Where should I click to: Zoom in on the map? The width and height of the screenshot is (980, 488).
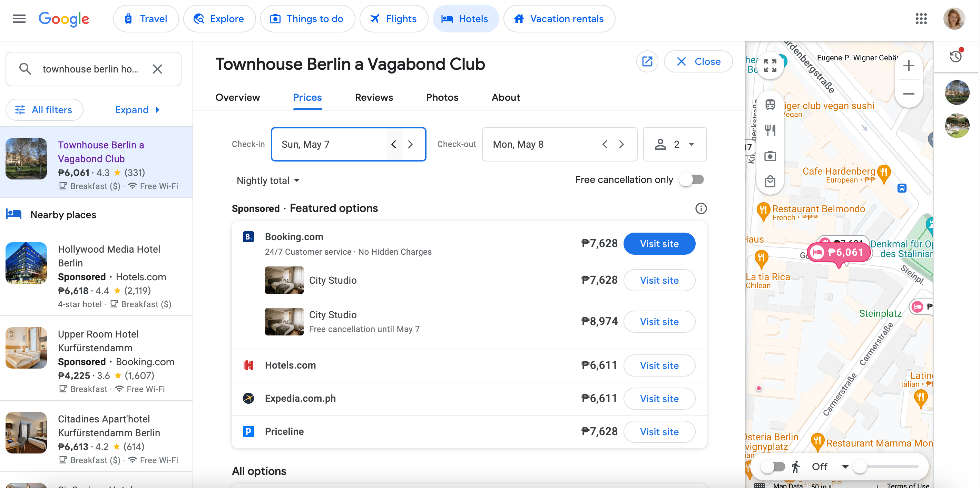tap(909, 66)
